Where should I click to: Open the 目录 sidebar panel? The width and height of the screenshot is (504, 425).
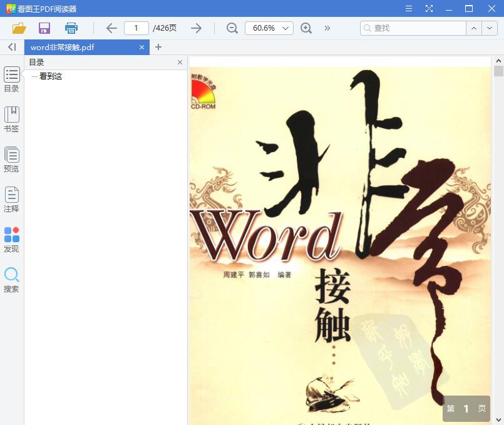tap(11, 79)
